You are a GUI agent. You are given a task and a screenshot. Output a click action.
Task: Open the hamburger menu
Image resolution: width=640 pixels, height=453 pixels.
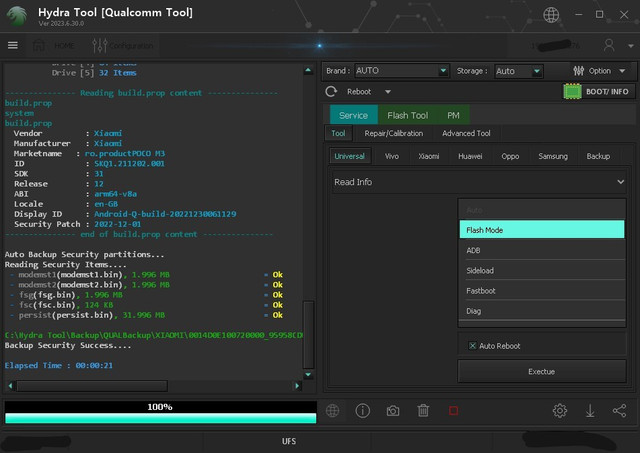coord(13,45)
